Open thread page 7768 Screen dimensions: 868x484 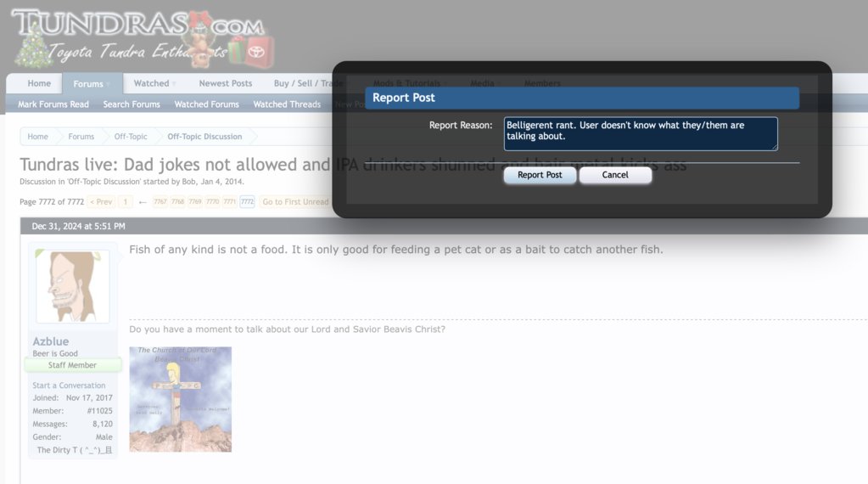click(x=177, y=202)
